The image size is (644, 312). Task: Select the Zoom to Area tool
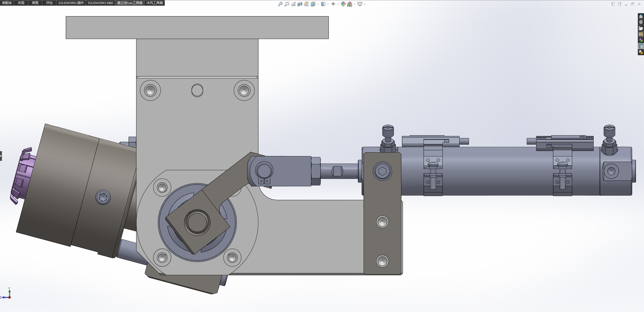pyautogui.click(x=287, y=4)
